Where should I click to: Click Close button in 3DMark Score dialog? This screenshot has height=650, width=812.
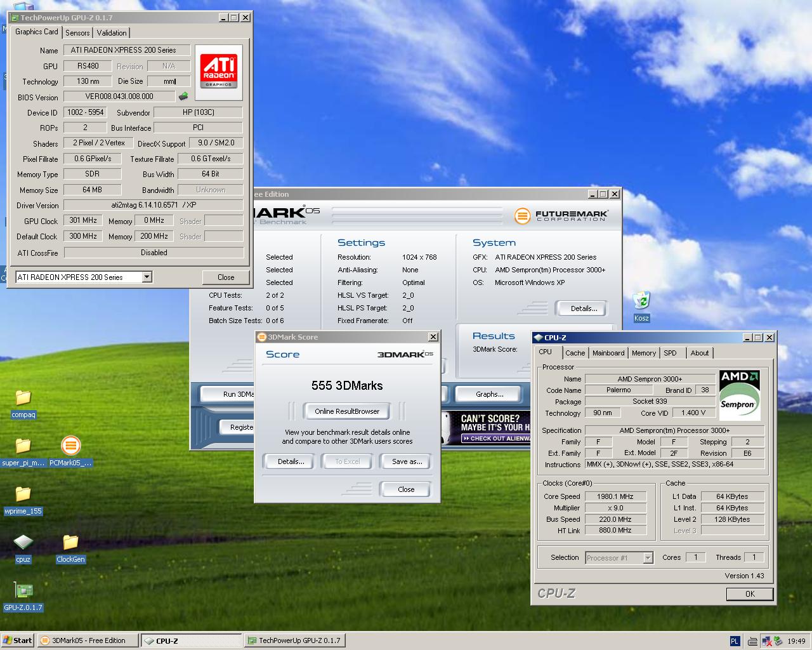point(406,489)
